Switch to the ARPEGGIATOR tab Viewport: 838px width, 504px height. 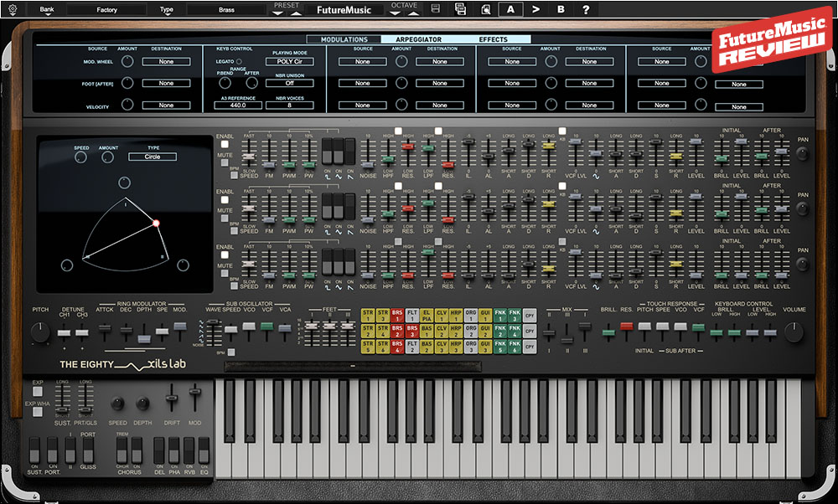418,39
